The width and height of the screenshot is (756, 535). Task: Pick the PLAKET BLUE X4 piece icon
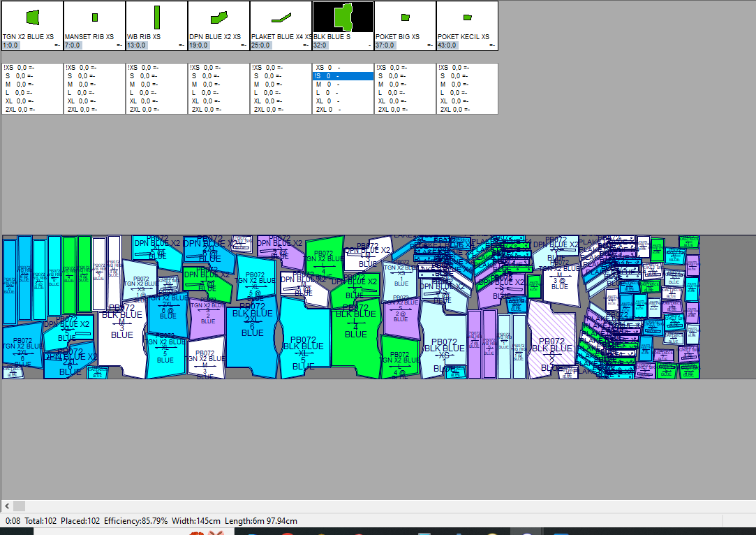281,17
